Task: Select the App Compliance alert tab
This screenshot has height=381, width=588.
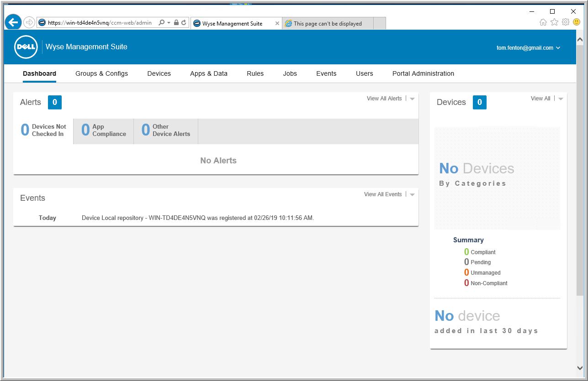Action: click(103, 131)
